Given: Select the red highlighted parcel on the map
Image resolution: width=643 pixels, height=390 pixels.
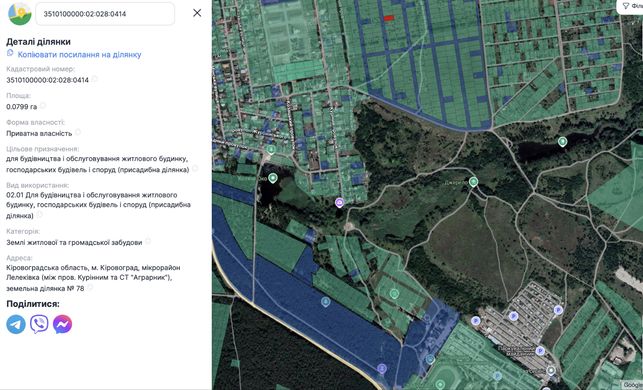Looking at the screenshot, I should (x=389, y=18).
